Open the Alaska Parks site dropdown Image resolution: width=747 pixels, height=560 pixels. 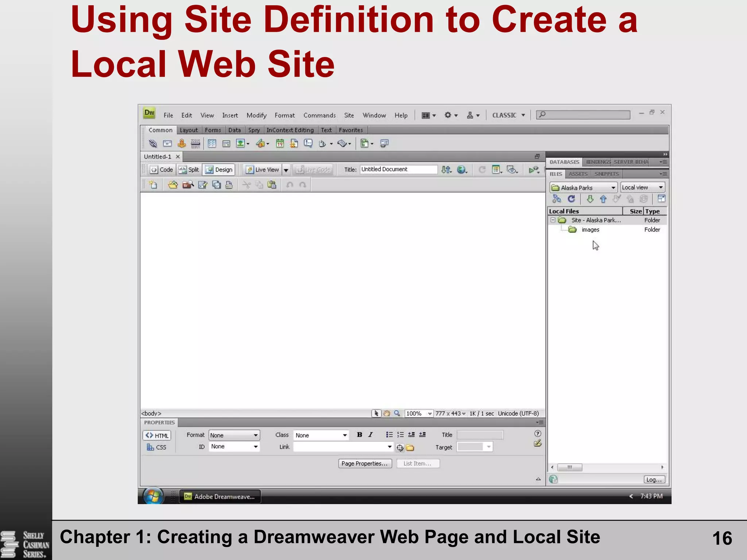(583, 188)
